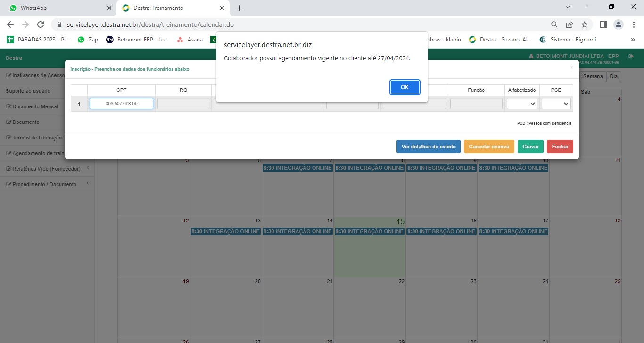Bookmark this page with star icon
Image resolution: width=644 pixels, height=343 pixels.
(585, 24)
